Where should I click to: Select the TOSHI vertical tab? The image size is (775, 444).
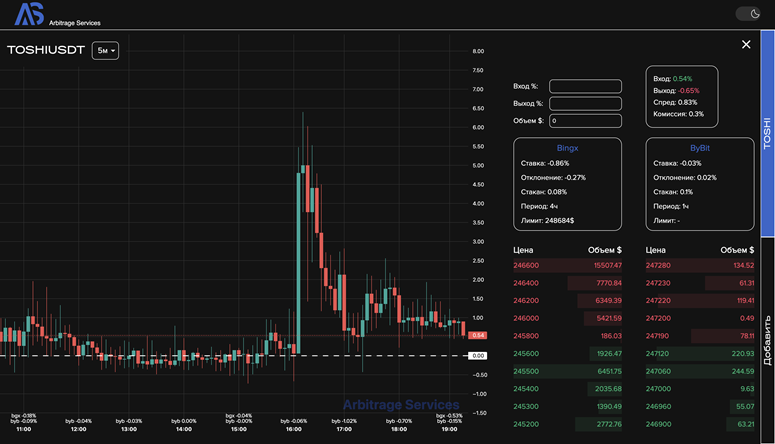tap(767, 133)
